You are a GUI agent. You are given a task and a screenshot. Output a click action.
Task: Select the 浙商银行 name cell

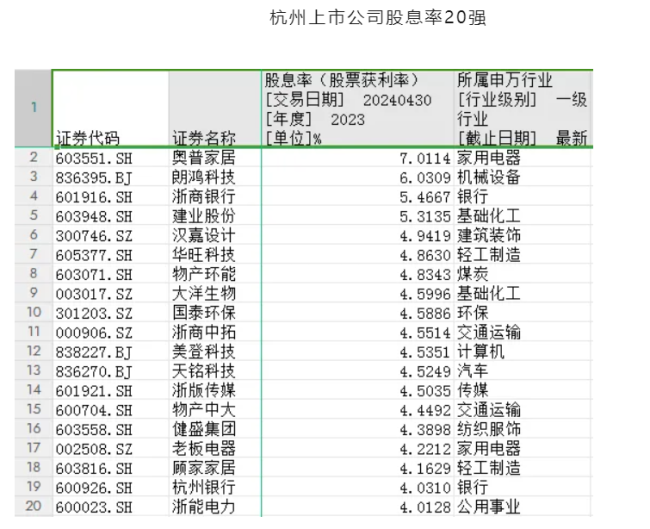coord(215,196)
